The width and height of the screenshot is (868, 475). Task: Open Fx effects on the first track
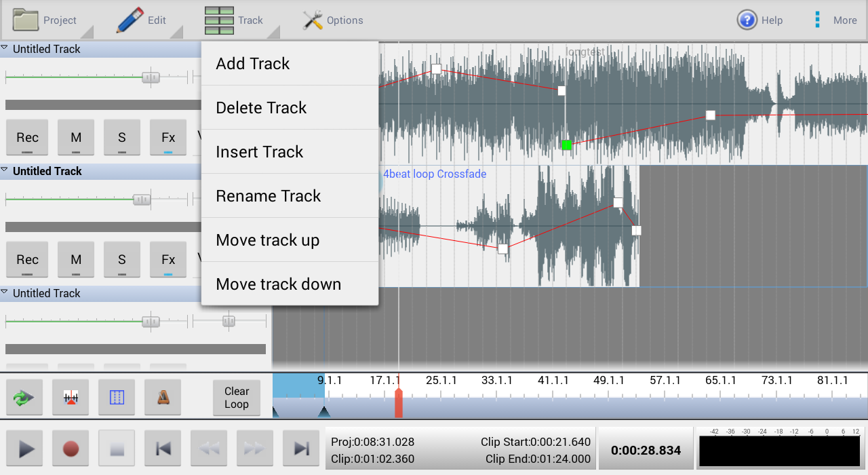(x=167, y=137)
